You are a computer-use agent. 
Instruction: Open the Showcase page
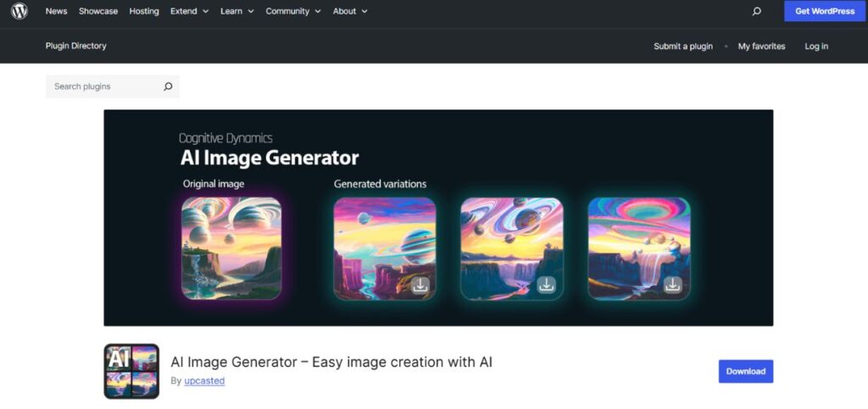tap(98, 11)
